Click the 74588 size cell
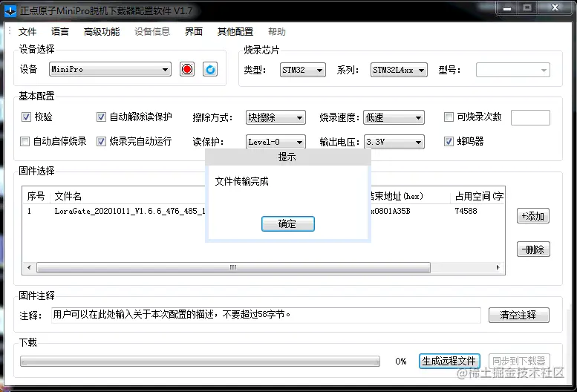This screenshot has height=392, width=577. click(466, 211)
